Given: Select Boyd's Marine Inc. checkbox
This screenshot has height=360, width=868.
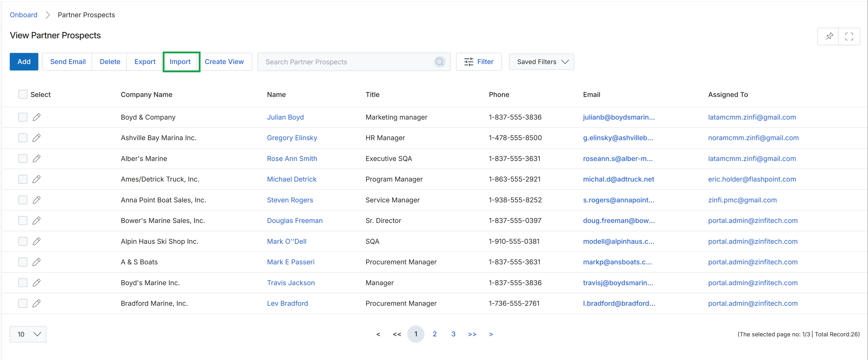Looking at the screenshot, I should (x=23, y=283).
